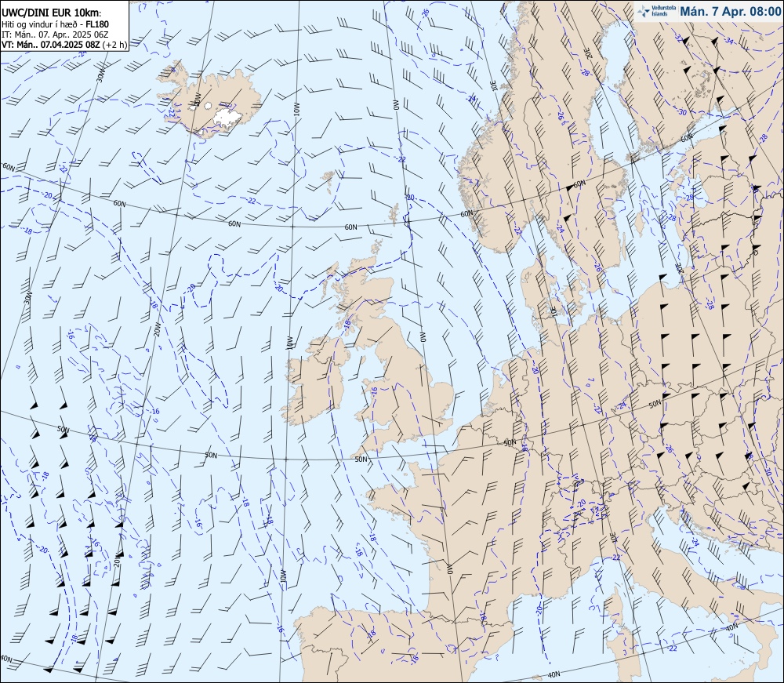Click the '-32' isotherm label
The width and height of the screenshot is (784, 683).
pos(678,37)
